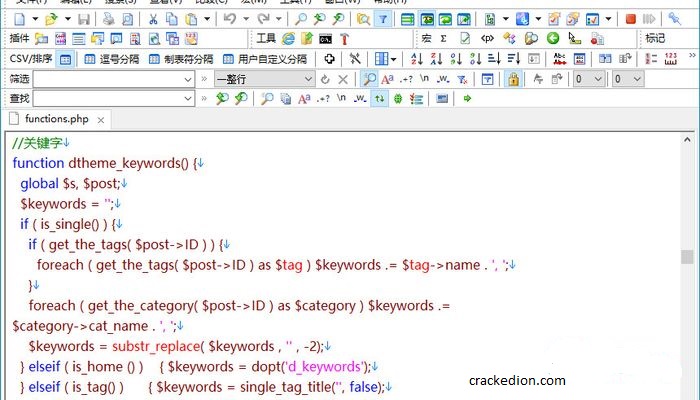Select 制表符分隔 tab separated mode
This screenshot has height=400, width=700.
pyautogui.click(x=181, y=59)
